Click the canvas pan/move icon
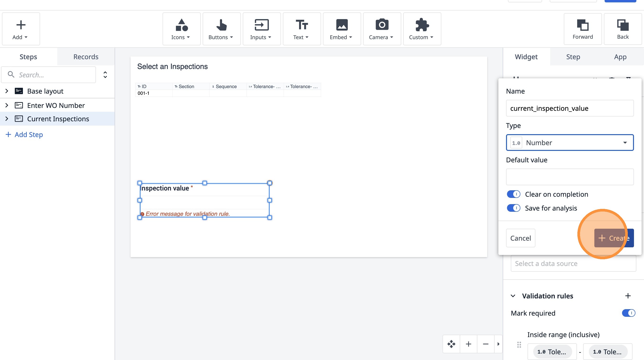The image size is (644, 360). (451, 344)
